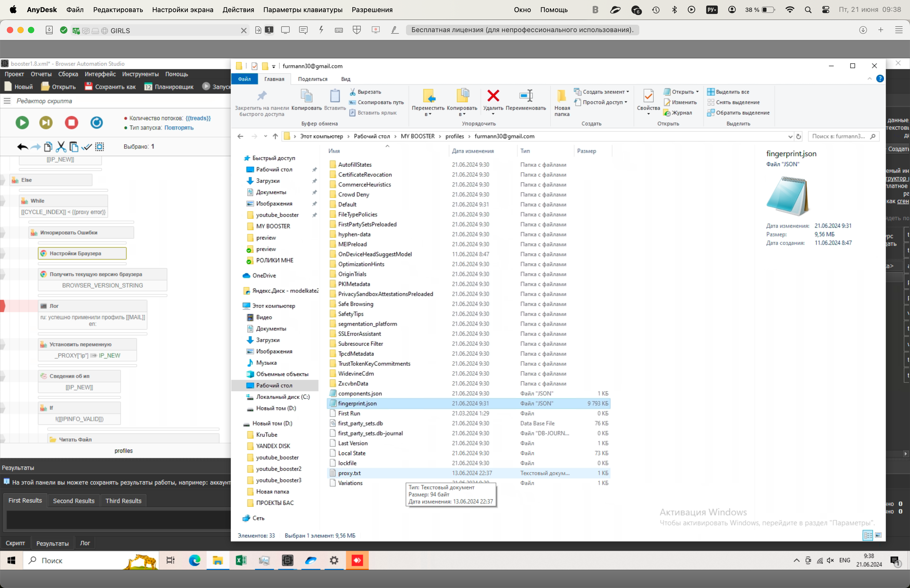Click the Repeat launch type link
The image size is (910, 588).
coord(179,128)
